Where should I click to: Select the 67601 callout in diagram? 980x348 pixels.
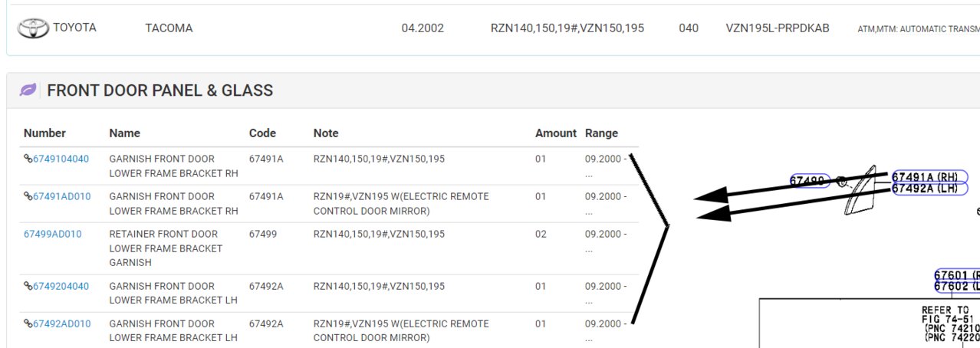coord(956,274)
